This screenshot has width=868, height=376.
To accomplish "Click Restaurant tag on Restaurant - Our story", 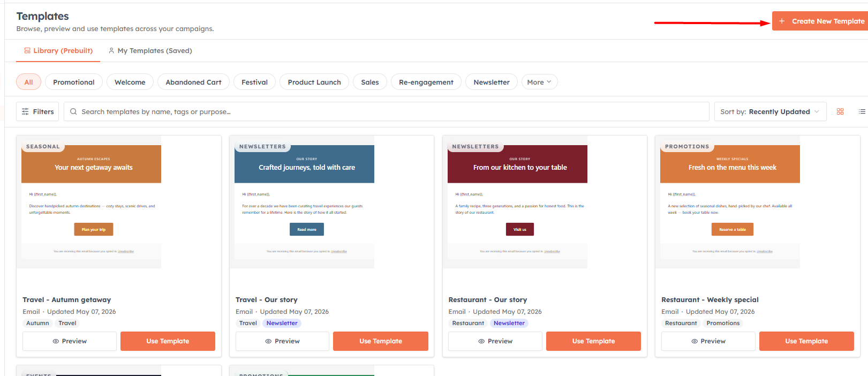I will point(468,323).
